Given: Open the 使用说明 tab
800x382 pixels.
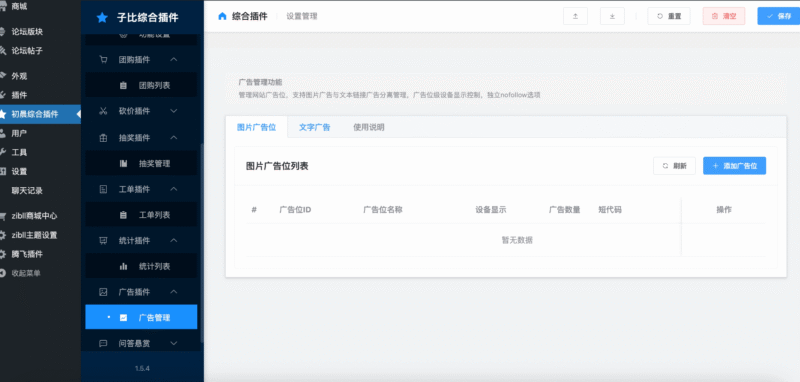Looking at the screenshot, I should pos(368,127).
